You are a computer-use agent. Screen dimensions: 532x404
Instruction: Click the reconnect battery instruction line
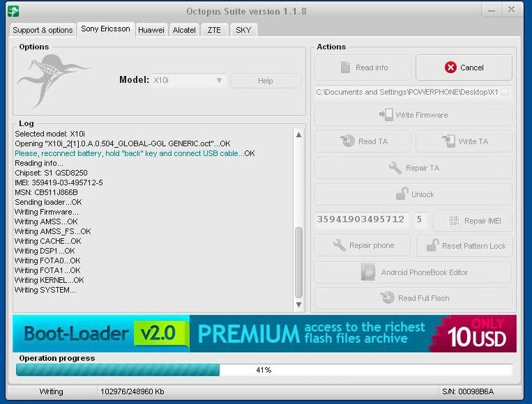(x=135, y=153)
